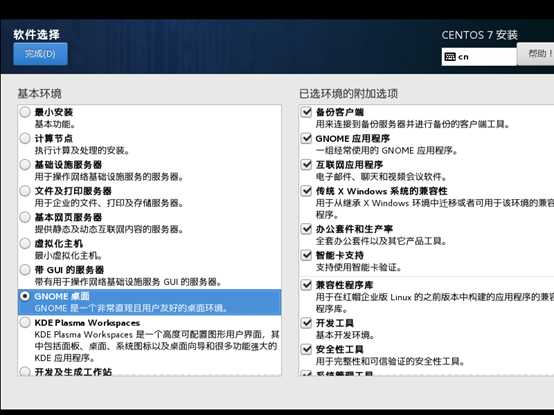Toggle the 开发工具 checkbox

306,323
